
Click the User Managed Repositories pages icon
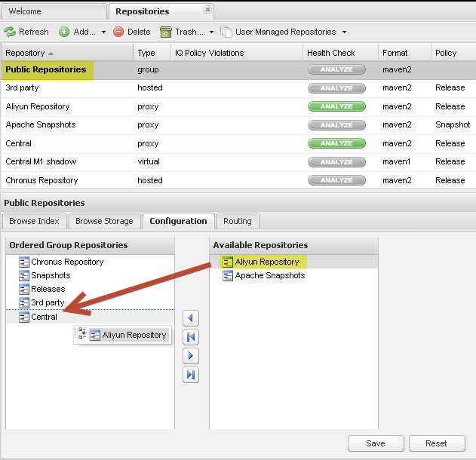226,32
